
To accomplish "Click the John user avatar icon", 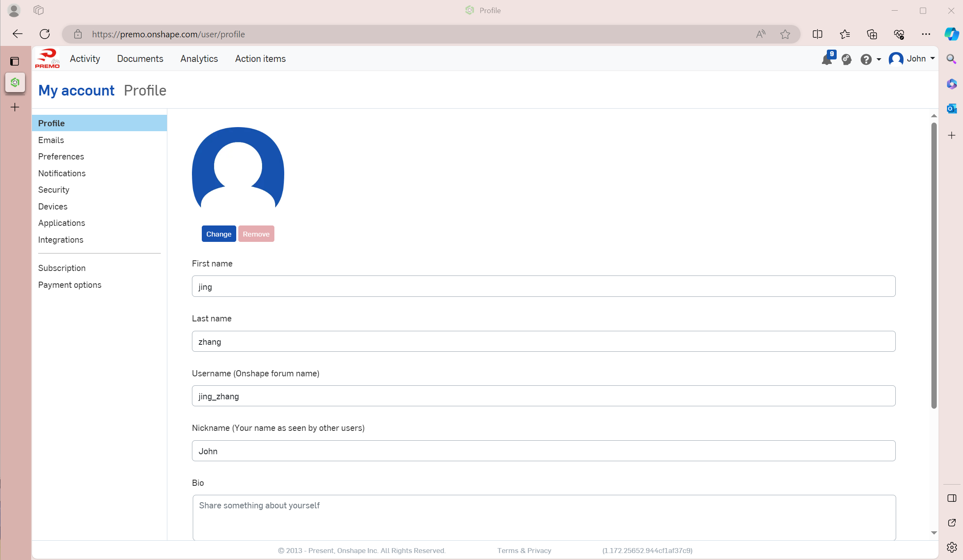I will point(896,59).
